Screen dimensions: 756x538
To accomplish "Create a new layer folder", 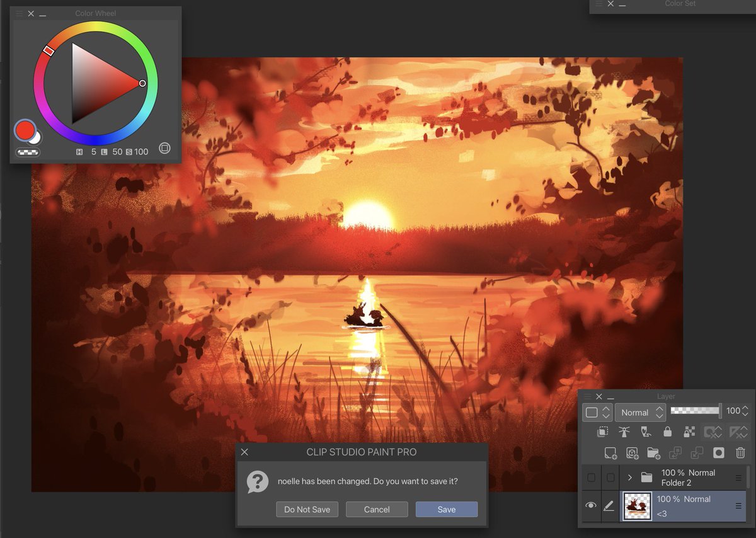I will [653, 453].
